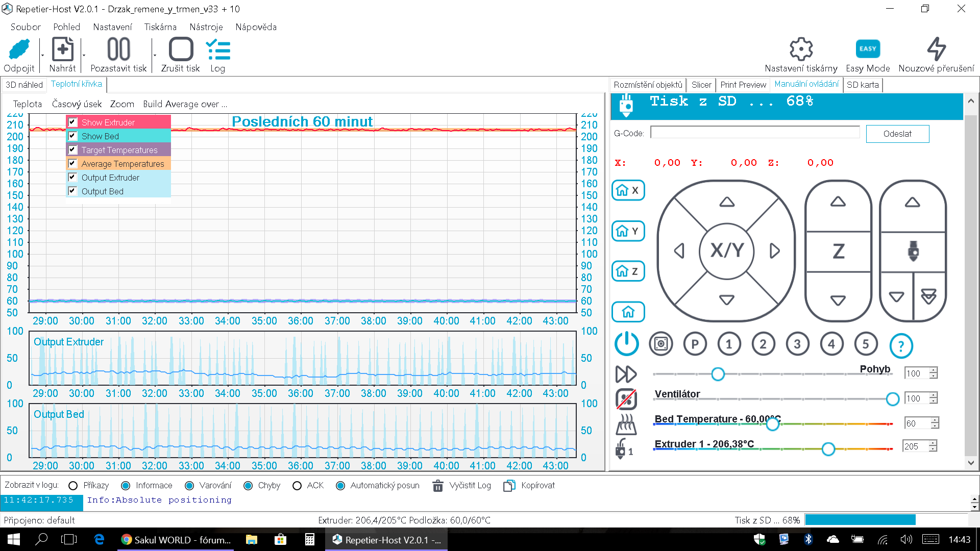Image resolution: width=980 pixels, height=551 pixels.
Task: Uncheck the Output Bed checkbox
Action: [72, 191]
